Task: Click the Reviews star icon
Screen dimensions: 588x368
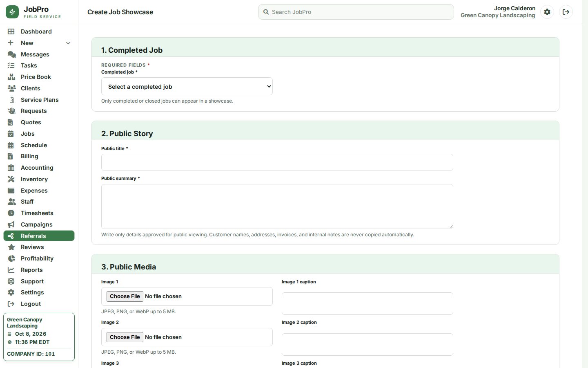Action: click(11, 247)
